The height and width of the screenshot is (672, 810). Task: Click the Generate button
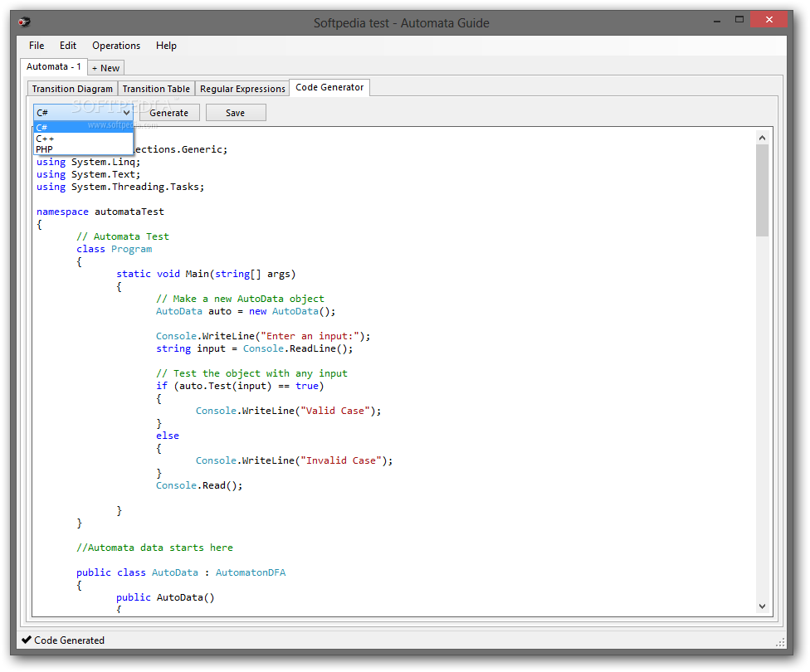169,113
